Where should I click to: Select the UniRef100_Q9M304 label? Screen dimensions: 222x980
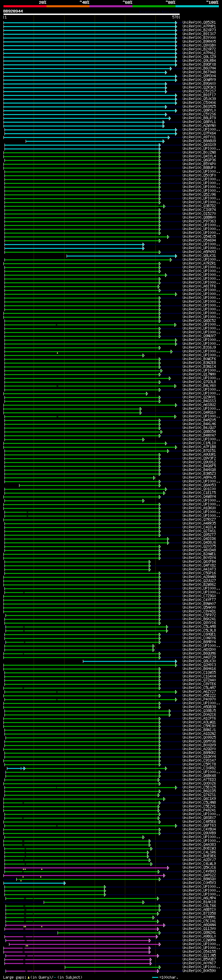click(199, 76)
